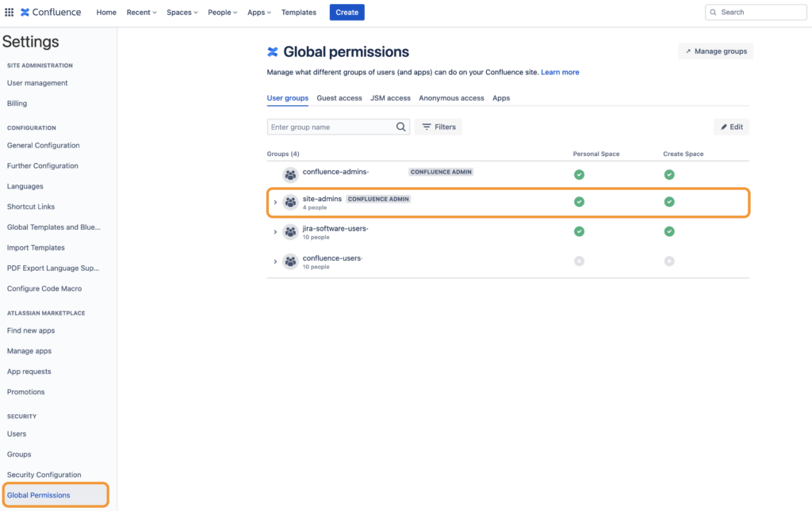Open Find new apps in sidebar
The width and height of the screenshot is (812, 511).
click(x=31, y=330)
